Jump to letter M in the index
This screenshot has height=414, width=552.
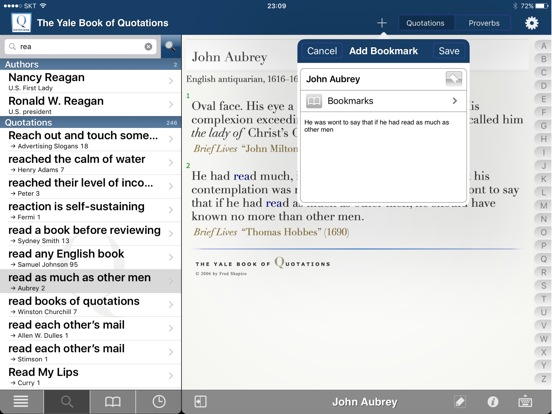click(x=543, y=206)
